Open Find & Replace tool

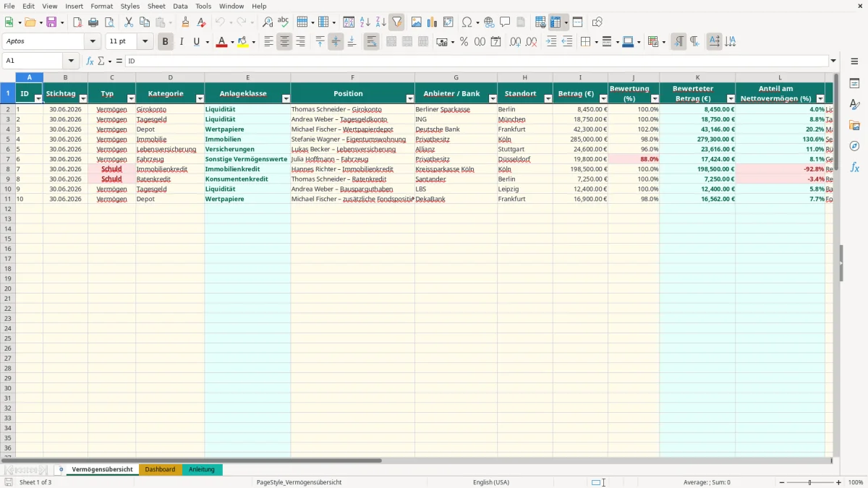pyautogui.click(x=268, y=22)
